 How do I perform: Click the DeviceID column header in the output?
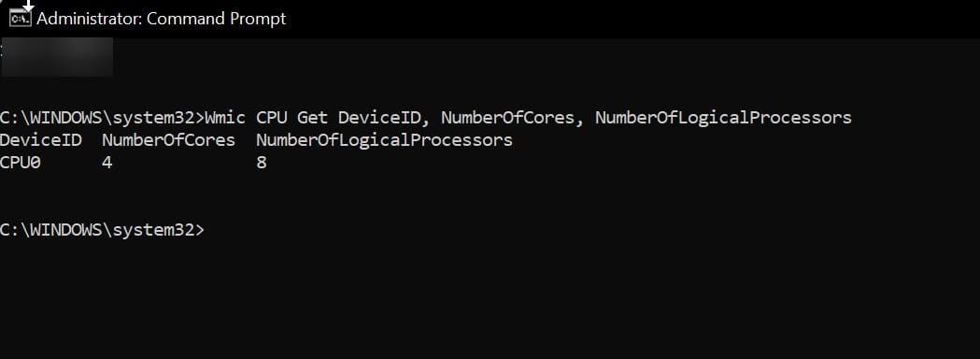click(x=40, y=140)
